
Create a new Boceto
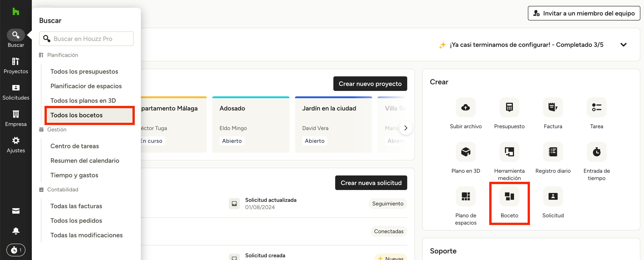509,197
